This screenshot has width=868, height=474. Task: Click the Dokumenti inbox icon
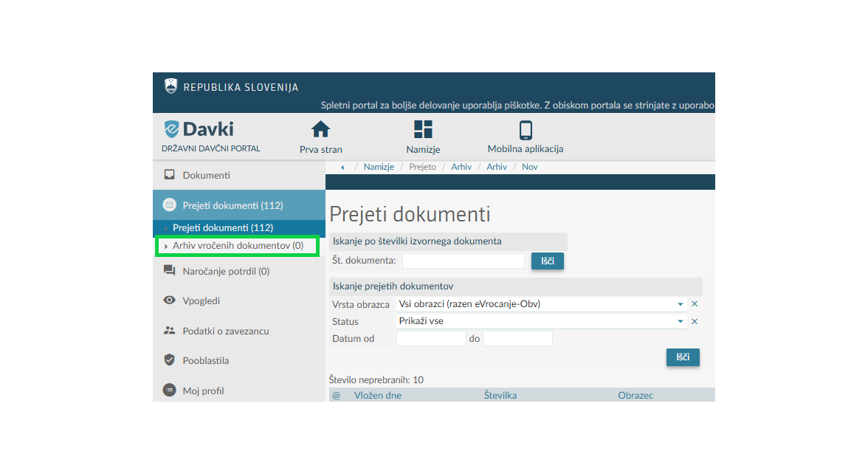point(170,175)
